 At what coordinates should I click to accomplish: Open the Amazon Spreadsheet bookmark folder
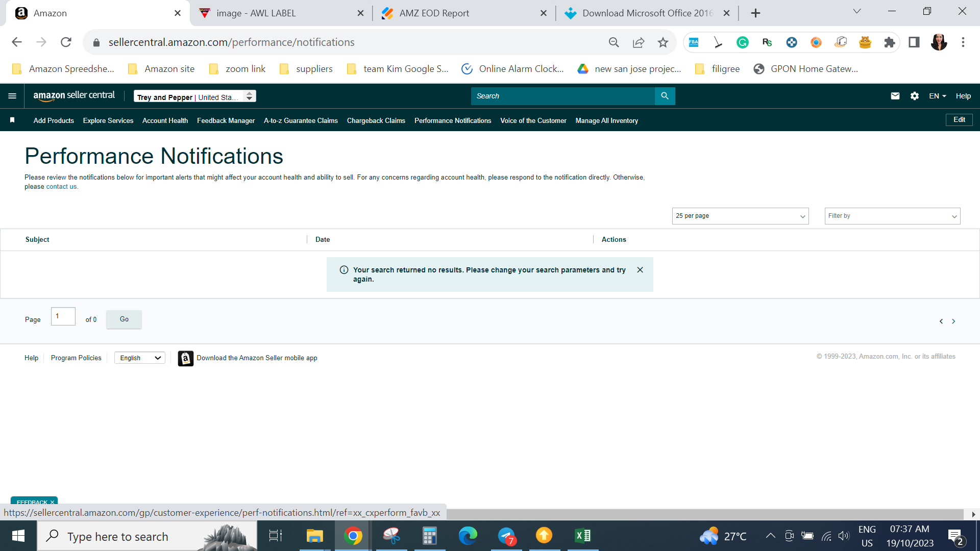pos(63,69)
